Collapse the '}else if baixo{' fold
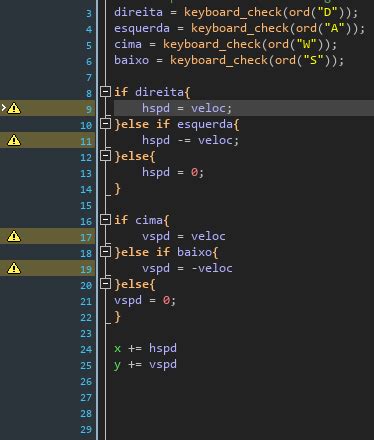The image size is (374, 440). [x=105, y=252]
